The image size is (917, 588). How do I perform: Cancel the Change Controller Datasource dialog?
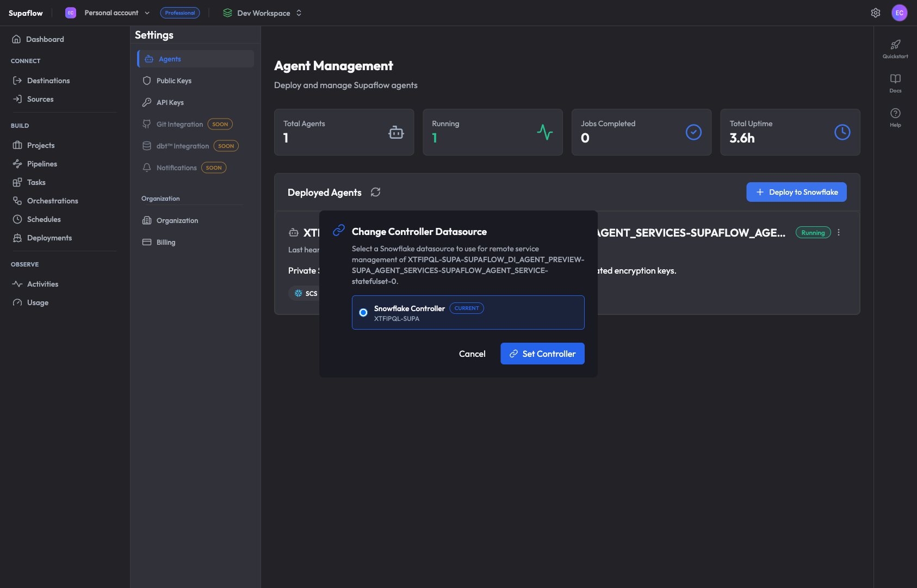click(x=472, y=354)
